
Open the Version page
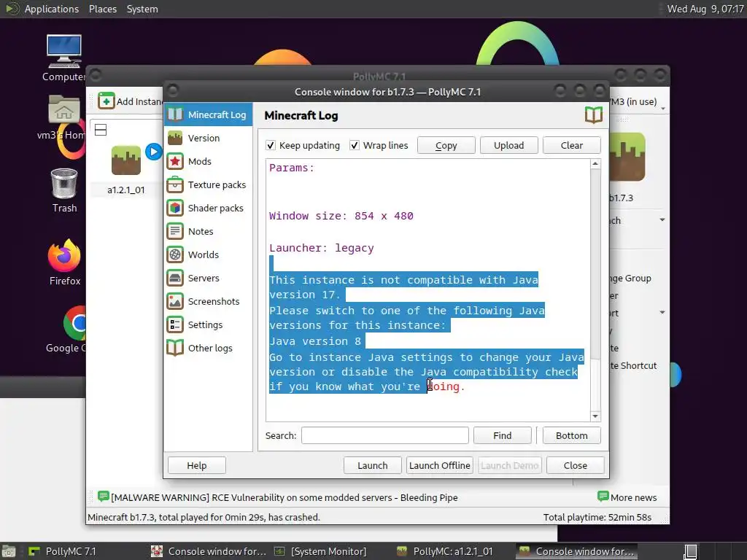208,138
